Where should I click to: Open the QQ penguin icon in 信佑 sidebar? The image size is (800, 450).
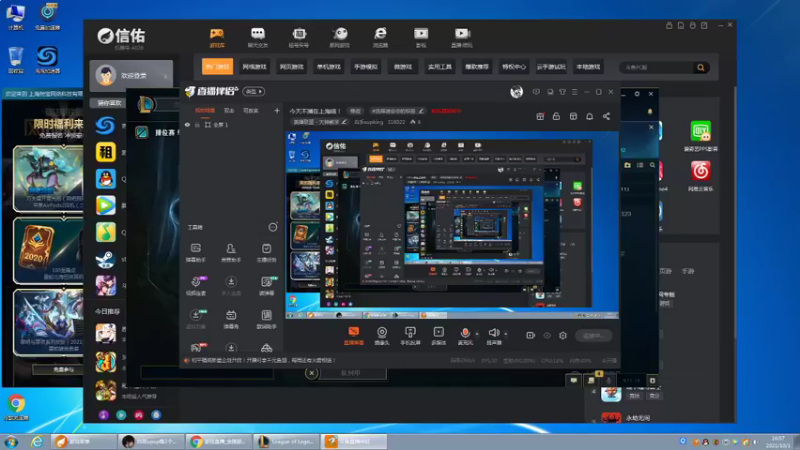[106, 179]
